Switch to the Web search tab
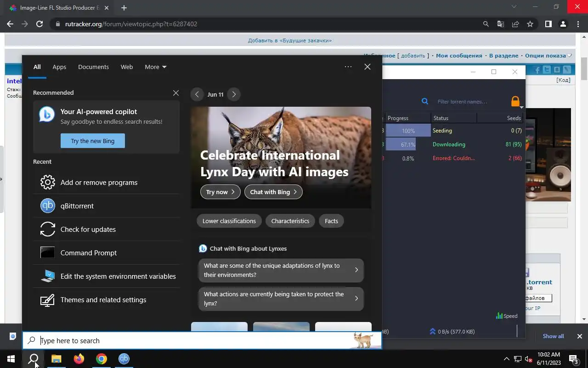 click(x=127, y=67)
